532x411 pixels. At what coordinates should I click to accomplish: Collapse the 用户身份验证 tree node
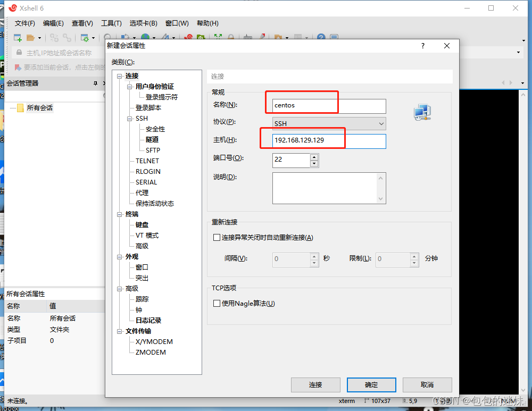pyautogui.click(x=130, y=87)
